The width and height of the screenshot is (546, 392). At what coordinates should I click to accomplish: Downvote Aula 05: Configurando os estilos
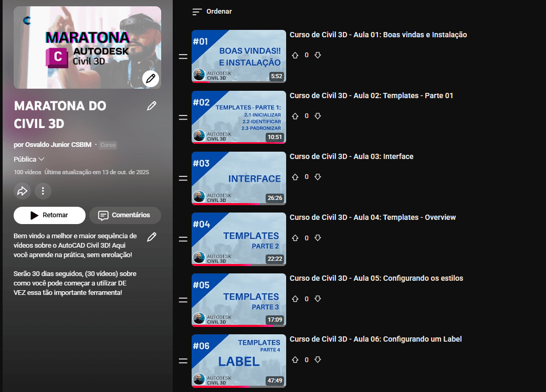pos(318,299)
